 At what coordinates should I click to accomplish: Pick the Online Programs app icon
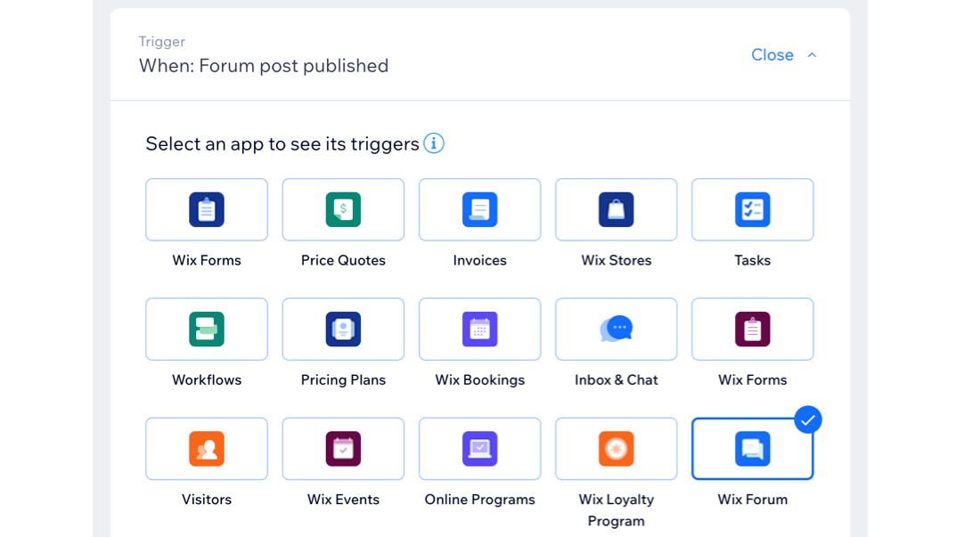point(479,449)
